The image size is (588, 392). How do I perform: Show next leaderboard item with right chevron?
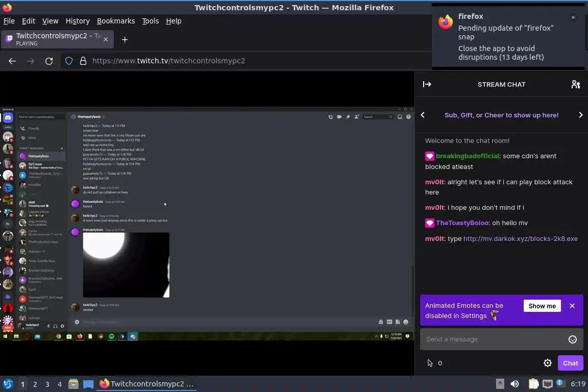580,115
